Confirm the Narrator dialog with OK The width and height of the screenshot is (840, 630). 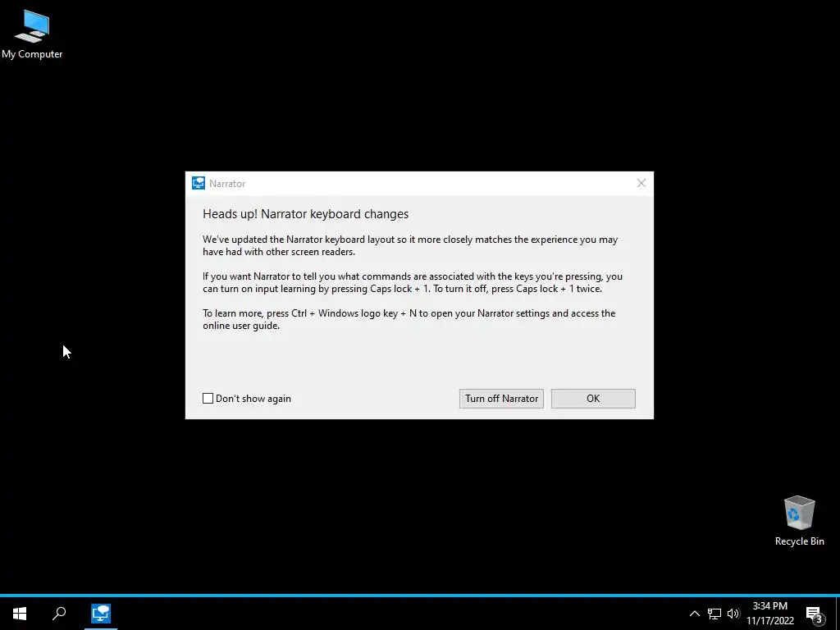[x=593, y=398]
